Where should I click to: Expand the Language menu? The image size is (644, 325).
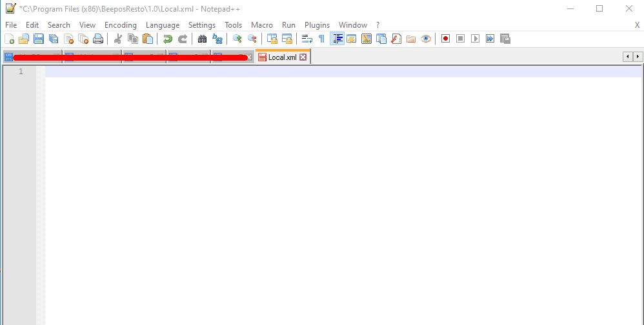(163, 25)
